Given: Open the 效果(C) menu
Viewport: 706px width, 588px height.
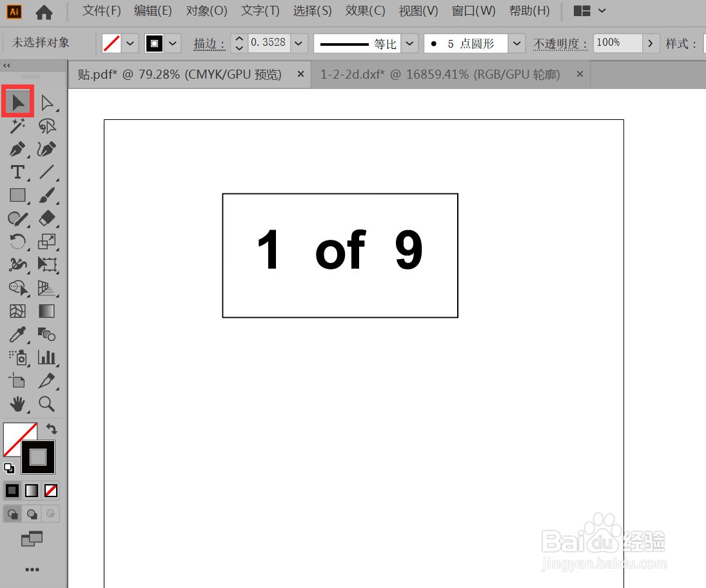Looking at the screenshot, I should point(365,11).
